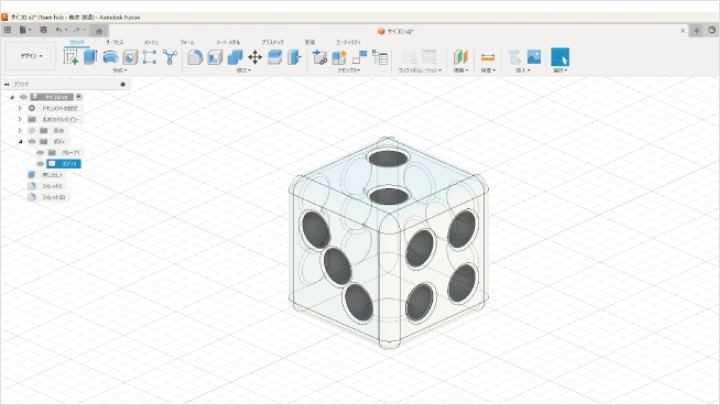Screen dimensions: 720x405
Task: Undo the last action
Action: point(60,30)
